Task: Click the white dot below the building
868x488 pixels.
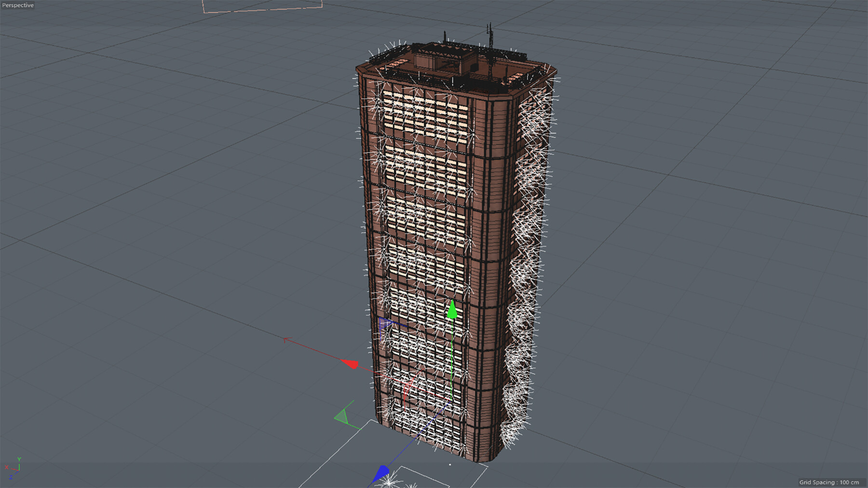Action: point(450,463)
